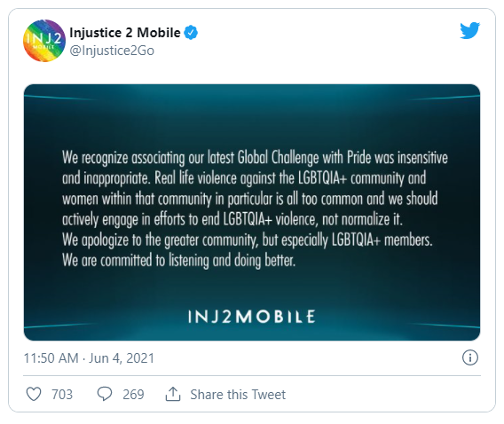Click the 269 replies count

click(x=133, y=395)
